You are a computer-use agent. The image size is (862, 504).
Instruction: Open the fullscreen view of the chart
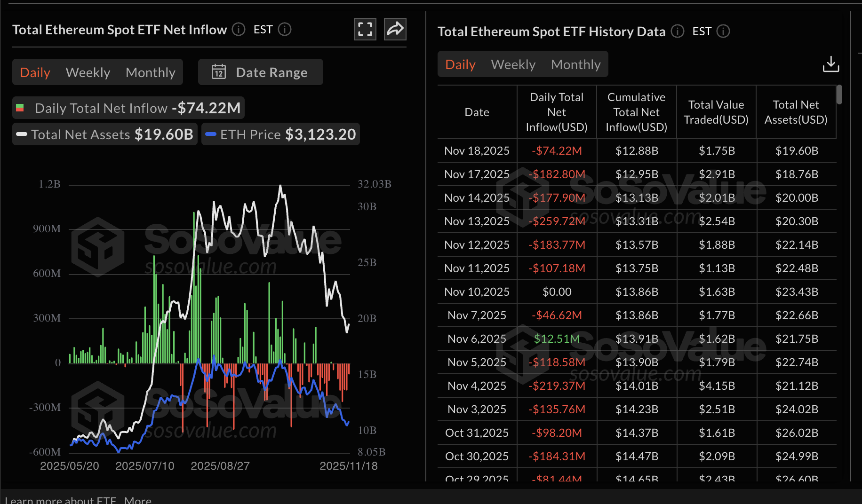point(365,29)
